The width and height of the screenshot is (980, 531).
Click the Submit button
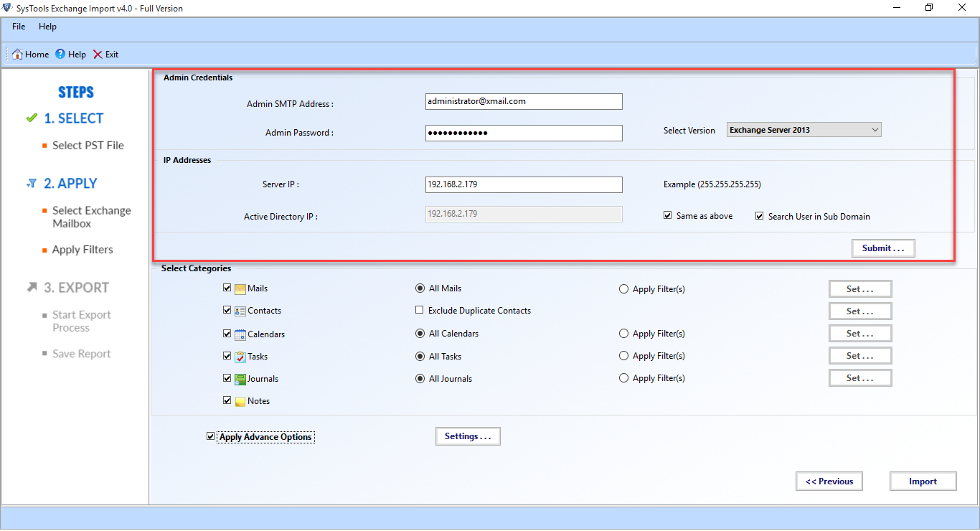coord(883,248)
